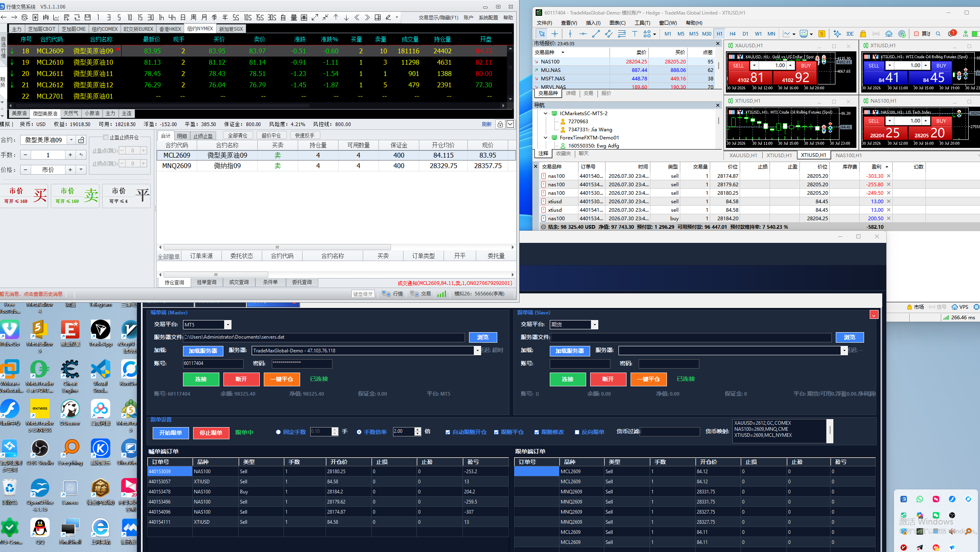Open the 交易品种 column dropdown in Market Watch

(x=563, y=53)
